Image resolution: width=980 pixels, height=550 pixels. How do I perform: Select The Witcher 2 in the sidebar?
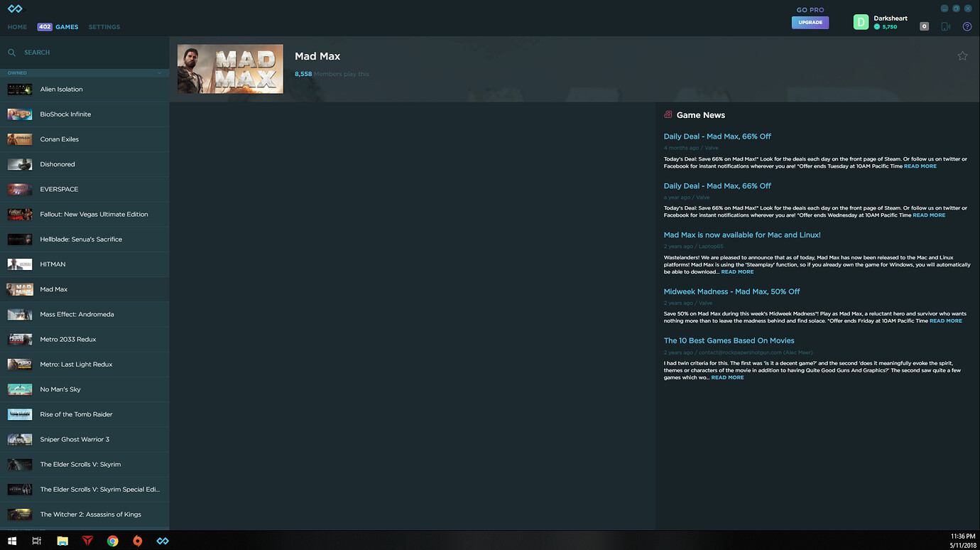click(x=91, y=514)
